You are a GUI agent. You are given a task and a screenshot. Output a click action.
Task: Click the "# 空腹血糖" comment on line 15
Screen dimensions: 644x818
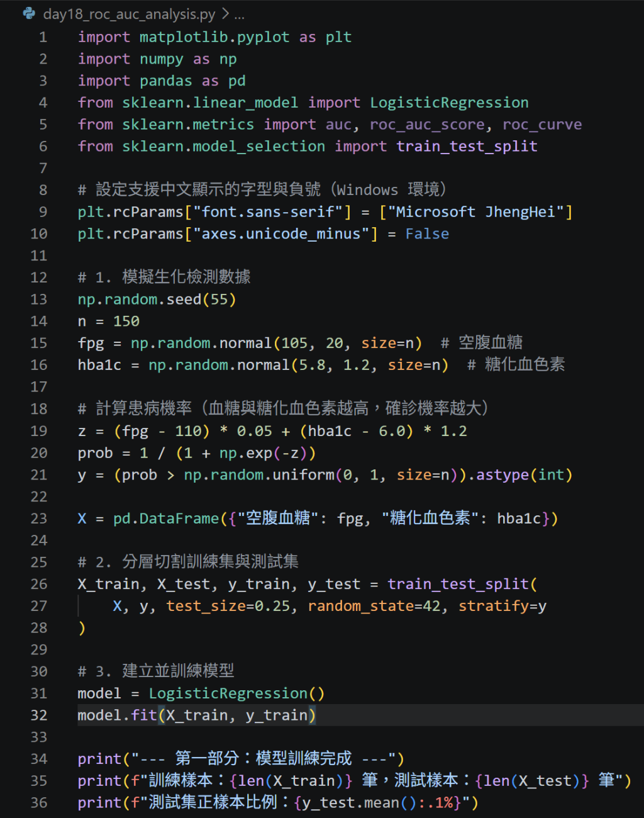(x=482, y=343)
